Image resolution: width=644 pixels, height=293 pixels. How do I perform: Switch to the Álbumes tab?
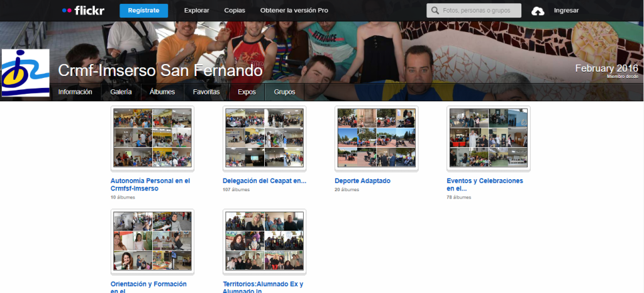pos(162,92)
